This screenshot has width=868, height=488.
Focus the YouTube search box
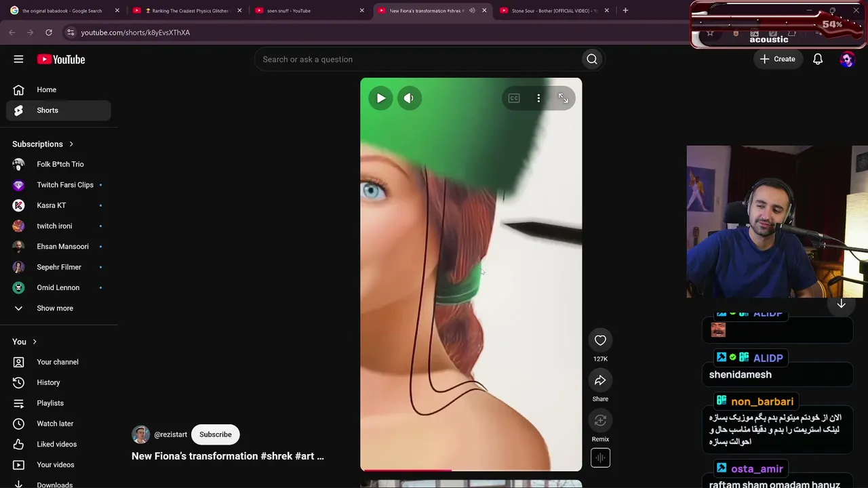tap(417, 59)
